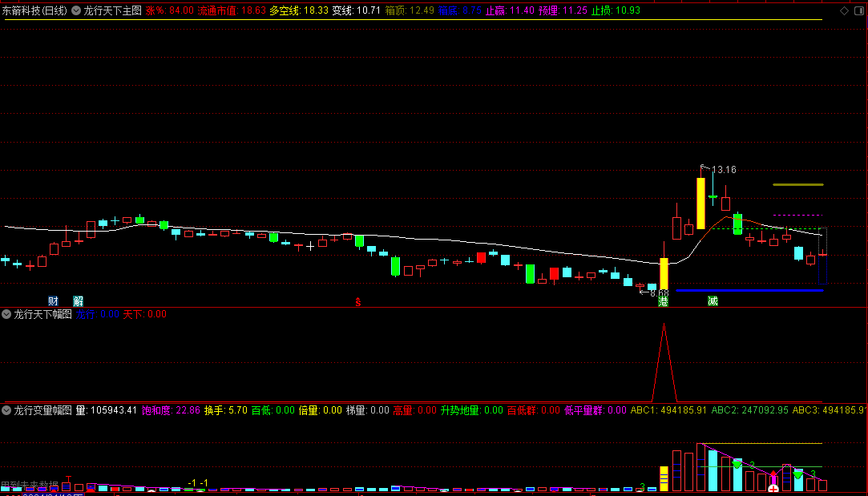
Task: Click the 饱和度: 22.86 readout
Action: (171, 410)
